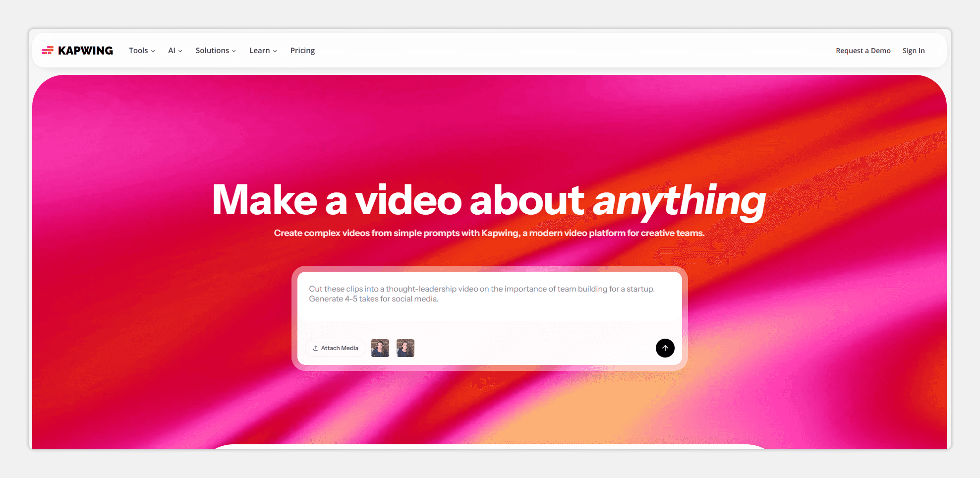Image resolution: width=980 pixels, height=478 pixels.
Task: Select the second attached media thumbnail
Action: click(405, 348)
